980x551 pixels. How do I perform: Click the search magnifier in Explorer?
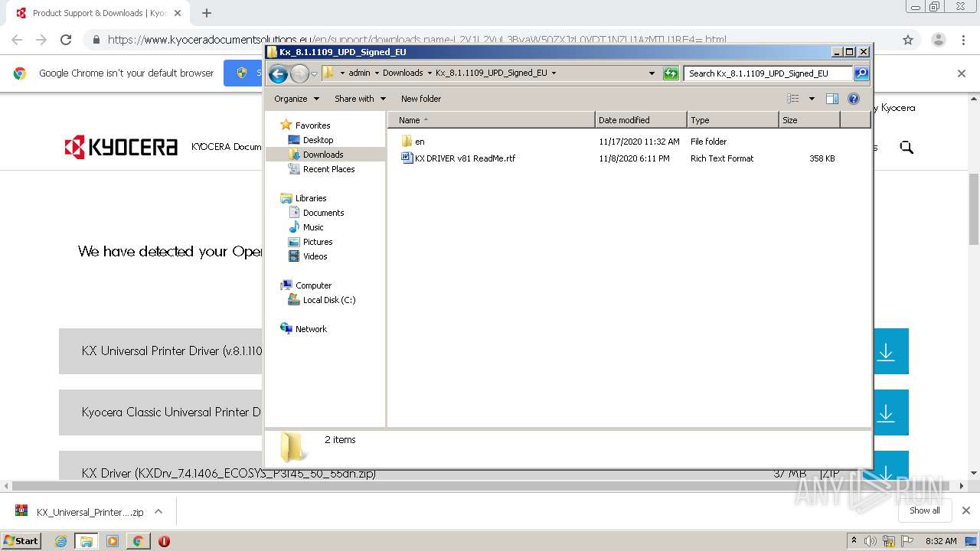861,73
